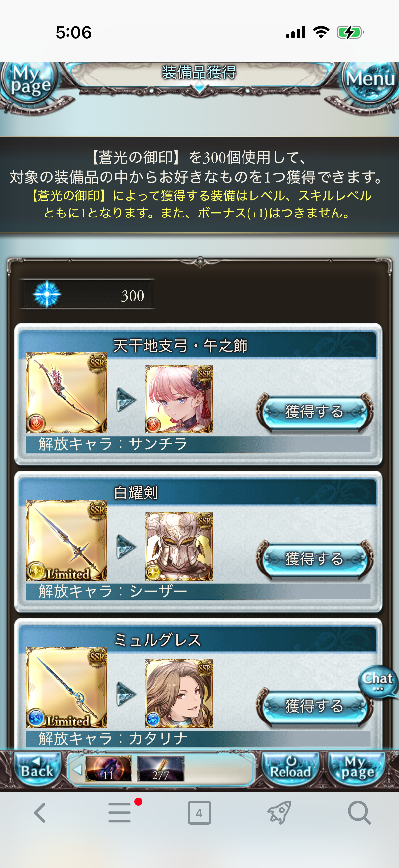Screen dimensions: 399x868
Task: Tap the browser search magnifier icon
Action: [359, 813]
